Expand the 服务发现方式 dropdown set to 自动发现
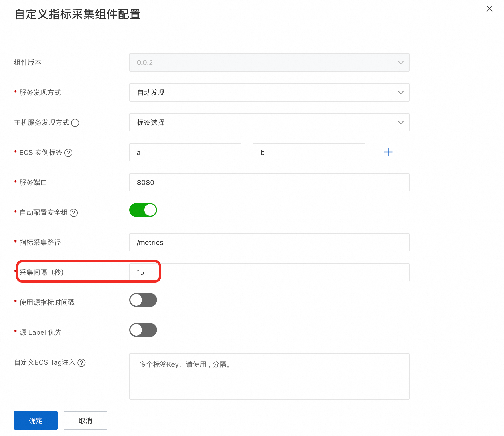The height and width of the screenshot is (436, 504). pos(269,92)
